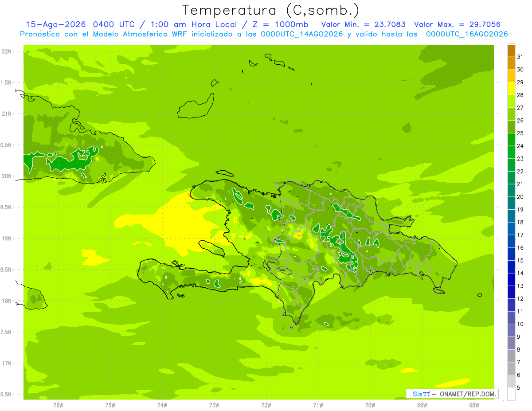Click the 70W longitude label

(370, 405)
